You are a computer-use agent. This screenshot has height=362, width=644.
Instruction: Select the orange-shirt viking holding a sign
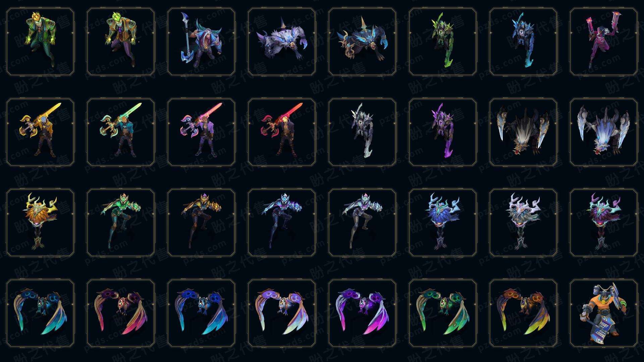[604, 313]
